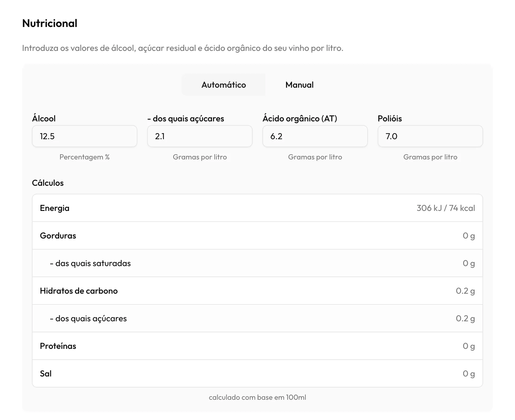
Task: Click the Nutricional heading
Action: 50,23
